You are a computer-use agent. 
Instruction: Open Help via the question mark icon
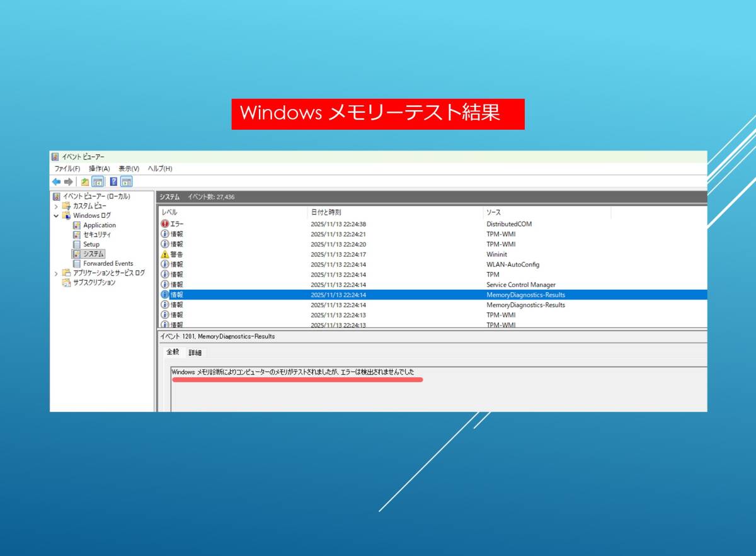point(113,182)
